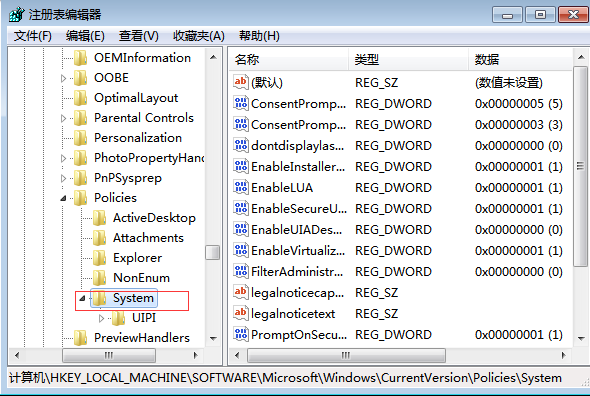Open the 收藏夹(A) menu
The height and width of the screenshot is (396, 590).
[x=199, y=36]
